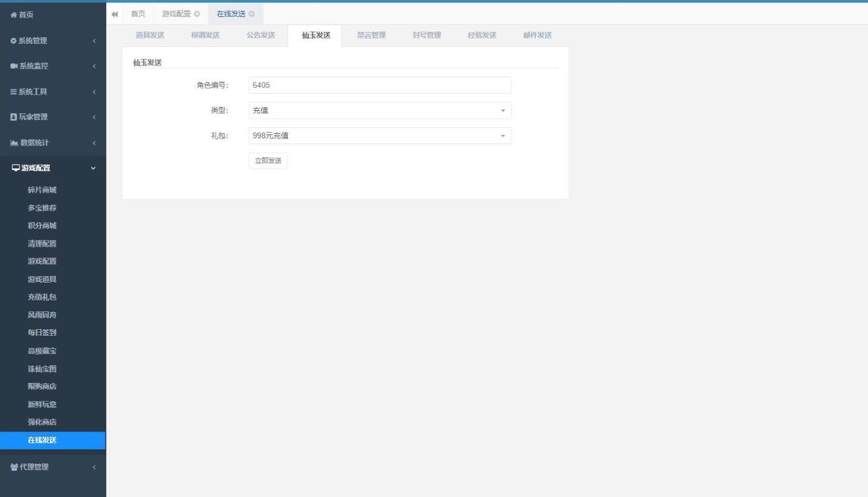868x497 pixels.
Task: Open 每日签到 in the sidebar
Action: coord(42,332)
